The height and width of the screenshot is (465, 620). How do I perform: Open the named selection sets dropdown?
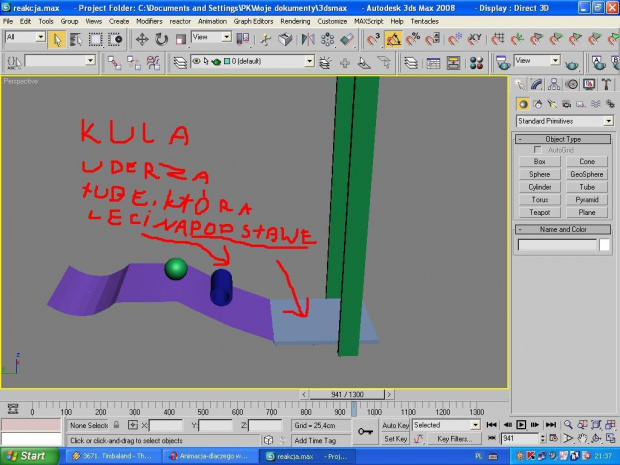pos(60,60)
